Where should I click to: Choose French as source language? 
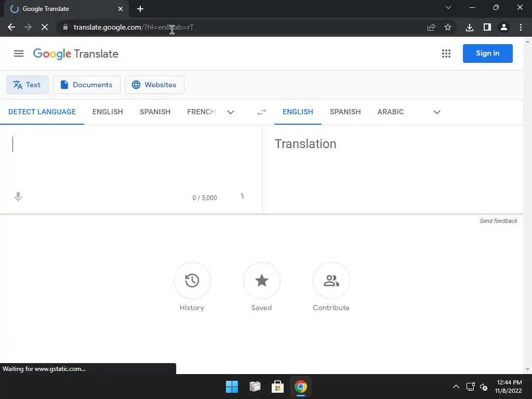201,112
